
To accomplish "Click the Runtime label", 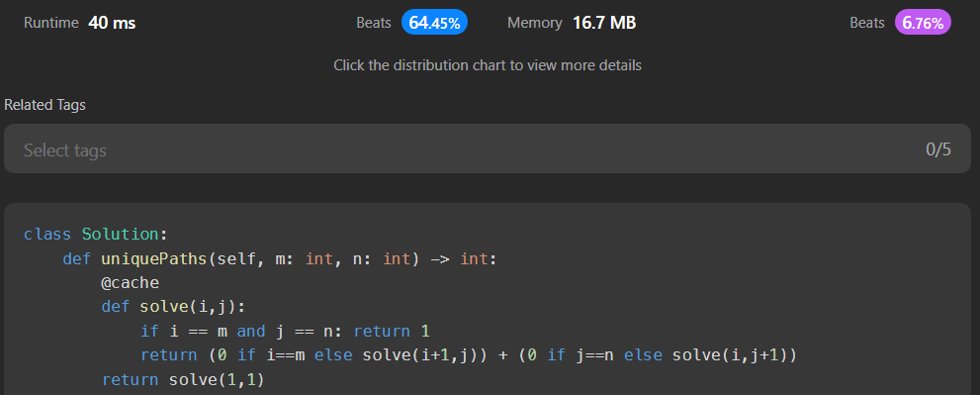I will 51,23.
